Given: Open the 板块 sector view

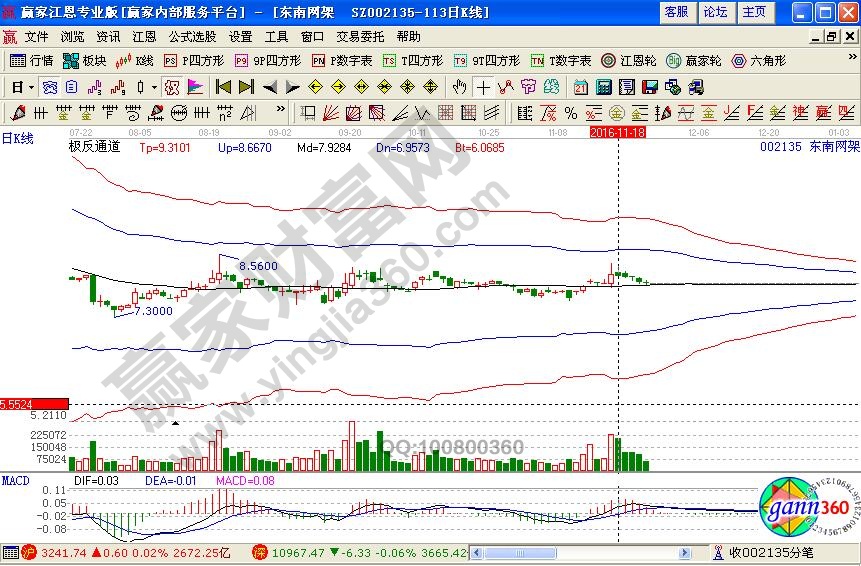Looking at the screenshot, I should pos(86,61).
